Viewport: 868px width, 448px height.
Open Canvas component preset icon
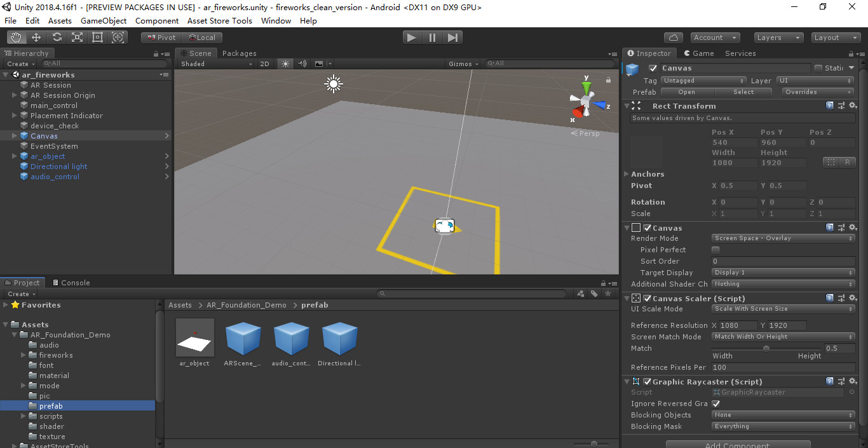click(x=841, y=227)
